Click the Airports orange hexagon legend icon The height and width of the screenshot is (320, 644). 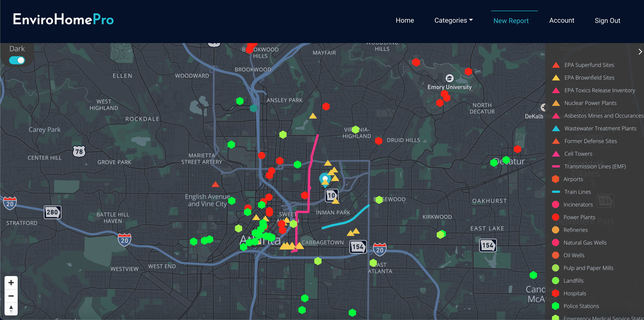[x=555, y=179]
